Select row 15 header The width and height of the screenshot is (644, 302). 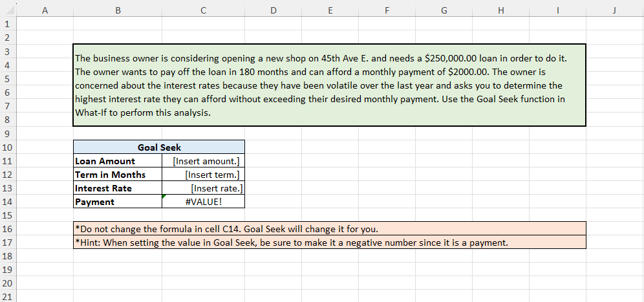click(8, 215)
